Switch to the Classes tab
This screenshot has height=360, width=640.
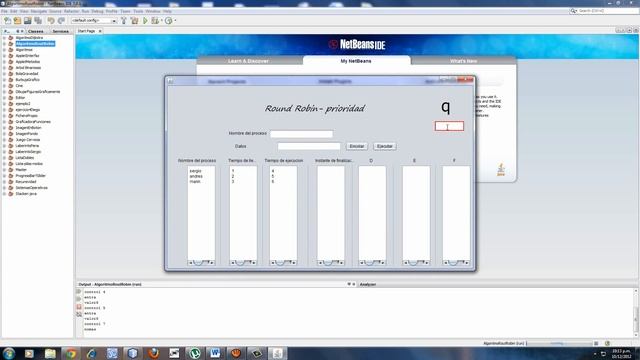coord(36,31)
